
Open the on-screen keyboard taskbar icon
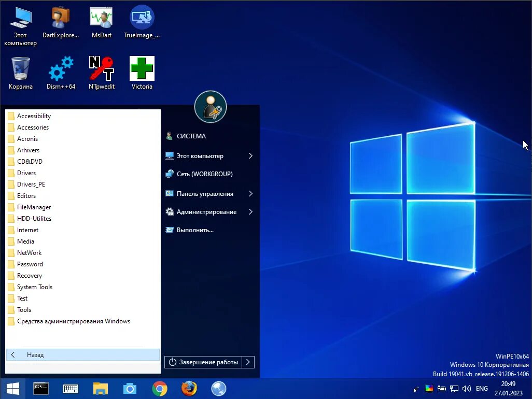pos(71,389)
